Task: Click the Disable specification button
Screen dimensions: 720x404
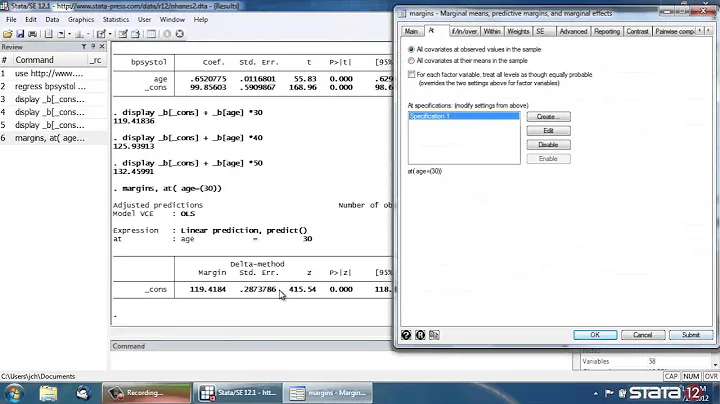Action: pyautogui.click(x=548, y=145)
